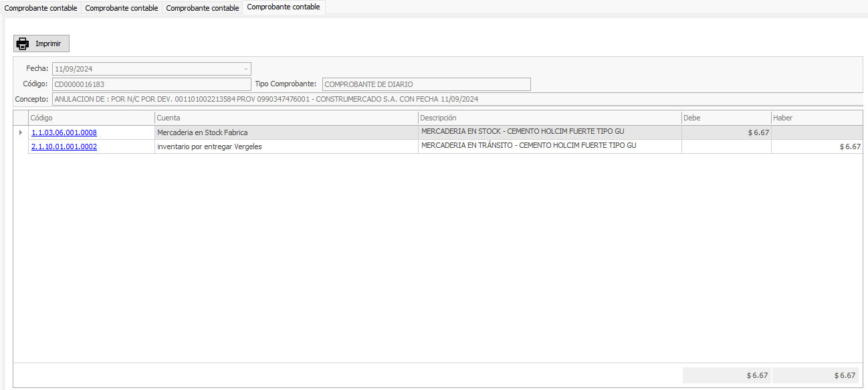Click the Haber total at grid footer

817,375
